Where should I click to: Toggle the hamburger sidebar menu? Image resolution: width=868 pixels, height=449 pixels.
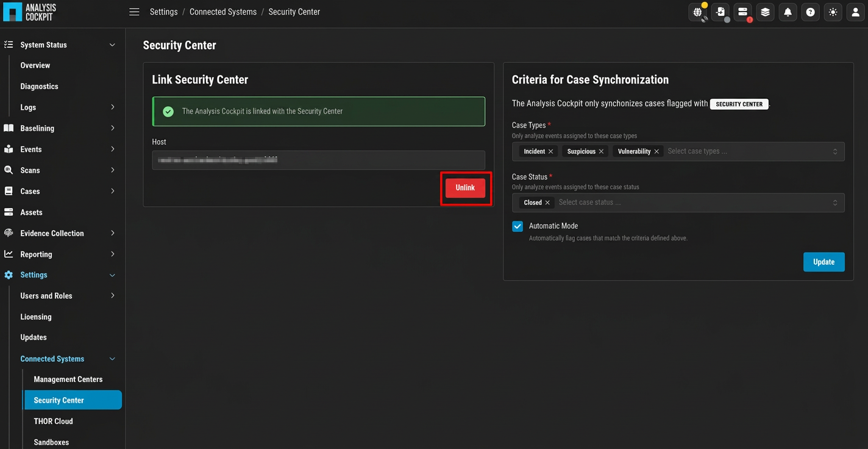click(134, 12)
